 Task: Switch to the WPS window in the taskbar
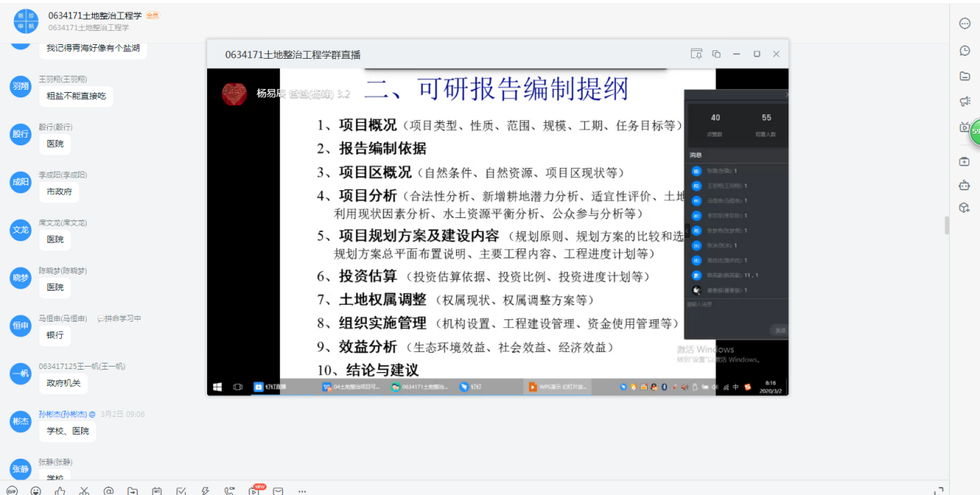pyautogui.click(x=556, y=386)
